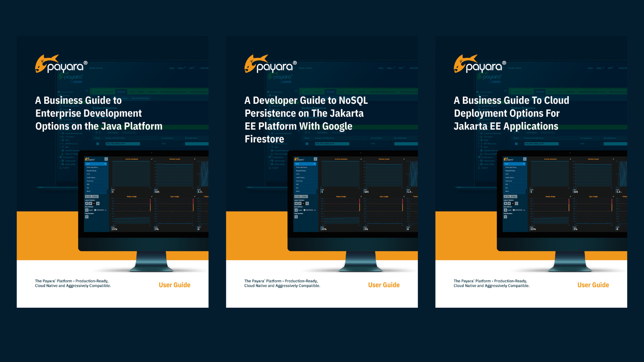Click Payara logo on NoSQL Persistence guide
This screenshot has width=644, height=362.
click(270, 64)
